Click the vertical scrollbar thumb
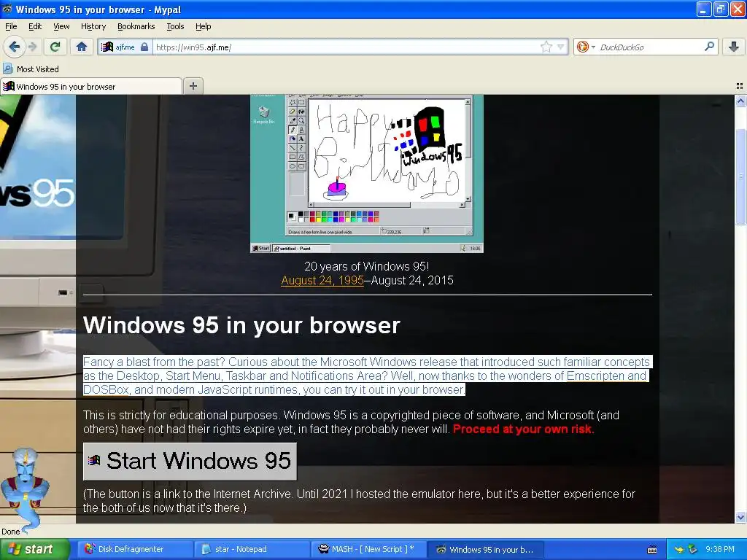This screenshot has width=747, height=560. (740, 176)
